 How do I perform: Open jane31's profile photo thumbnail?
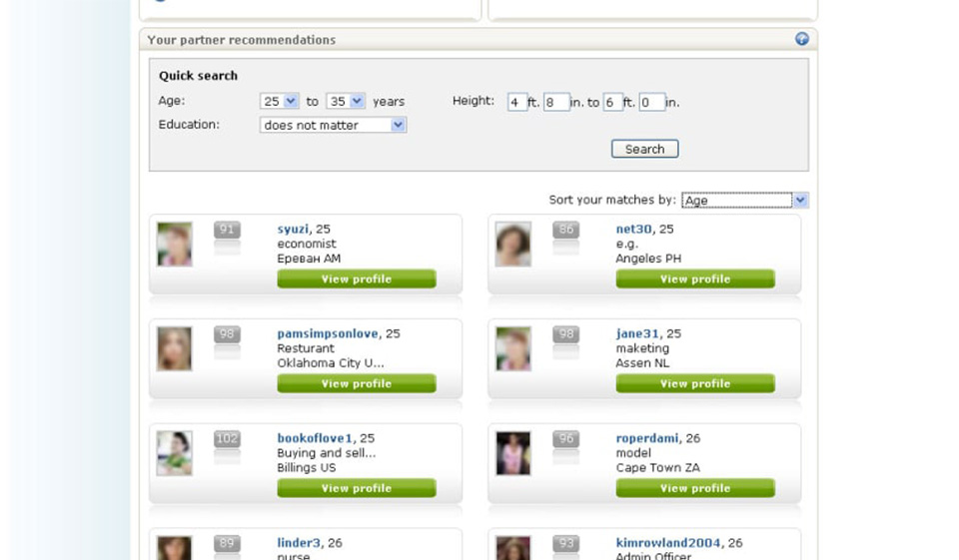point(513,348)
